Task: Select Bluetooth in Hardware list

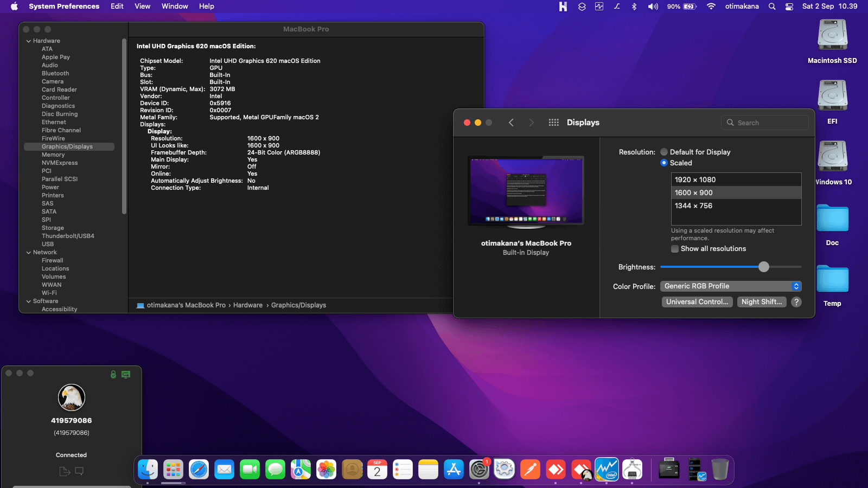Action: click(55, 74)
